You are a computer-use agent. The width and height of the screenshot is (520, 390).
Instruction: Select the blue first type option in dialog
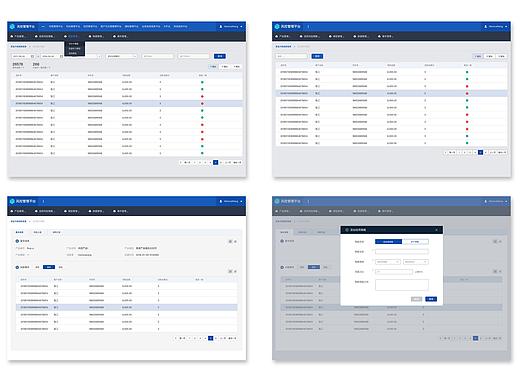[388, 242]
